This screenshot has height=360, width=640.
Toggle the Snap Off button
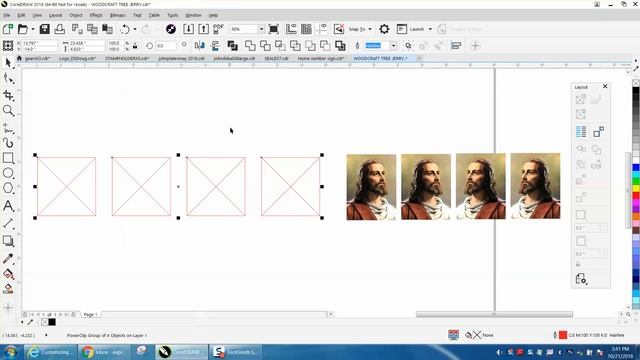[x=339, y=29]
